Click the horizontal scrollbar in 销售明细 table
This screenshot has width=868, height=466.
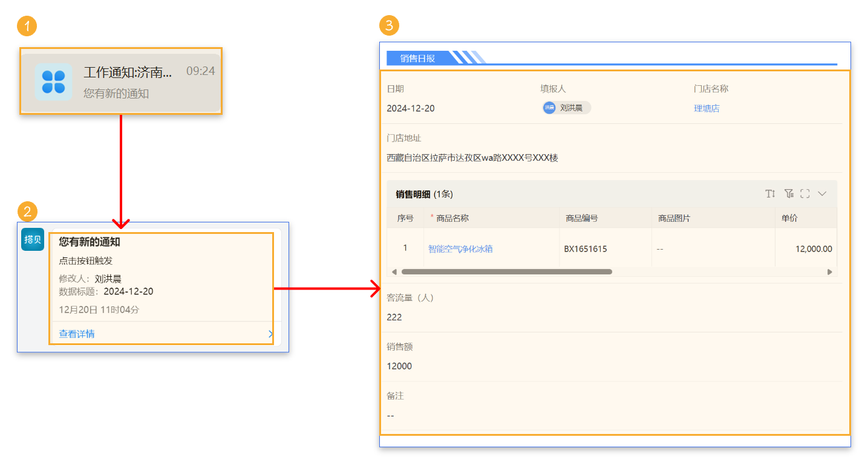[x=506, y=272]
